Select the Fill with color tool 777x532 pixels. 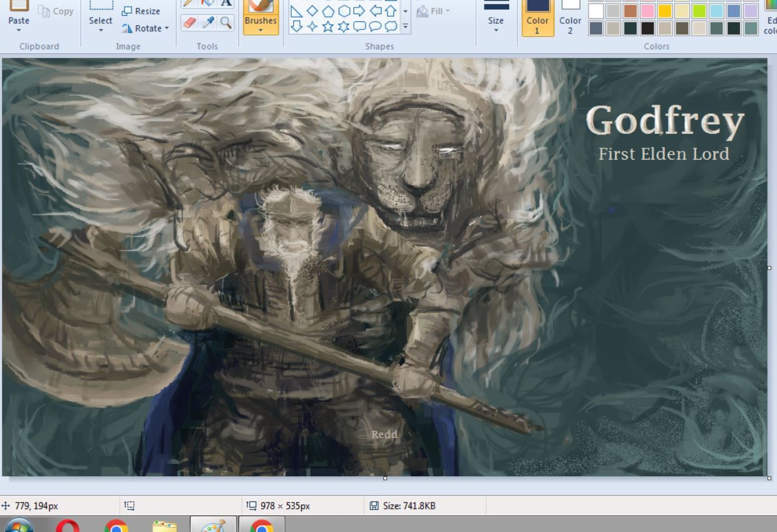pyautogui.click(x=207, y=4)
